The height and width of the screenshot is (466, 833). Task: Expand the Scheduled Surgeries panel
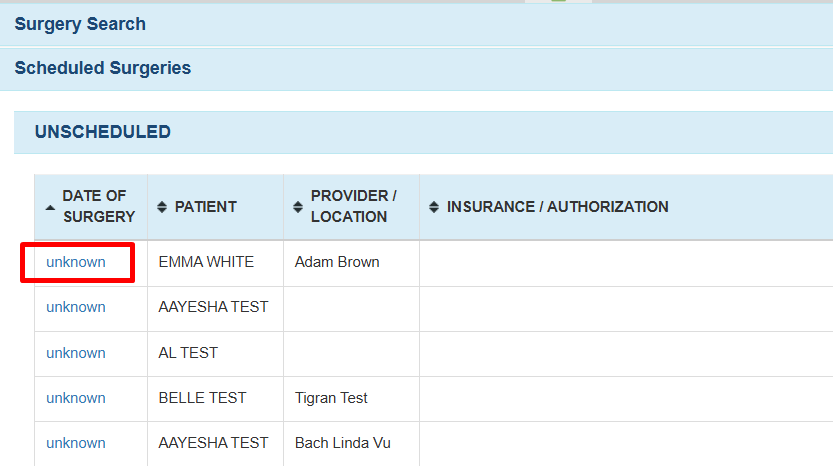[102, 68]
